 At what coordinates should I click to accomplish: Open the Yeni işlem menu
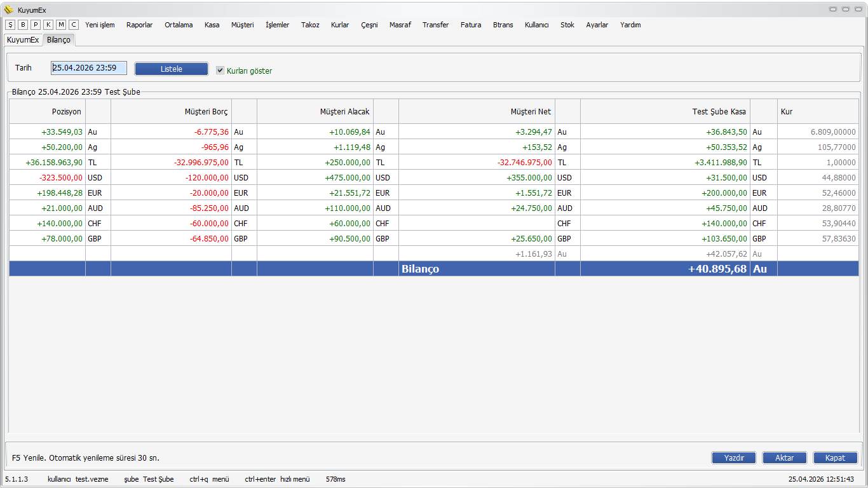point(100,25)
